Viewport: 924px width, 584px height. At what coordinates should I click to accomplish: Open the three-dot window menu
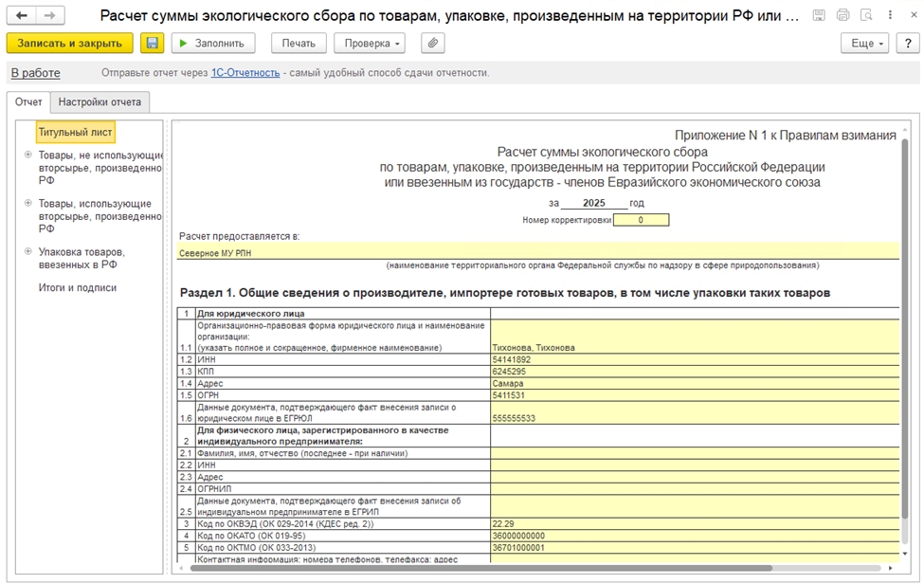click(890, 15)
